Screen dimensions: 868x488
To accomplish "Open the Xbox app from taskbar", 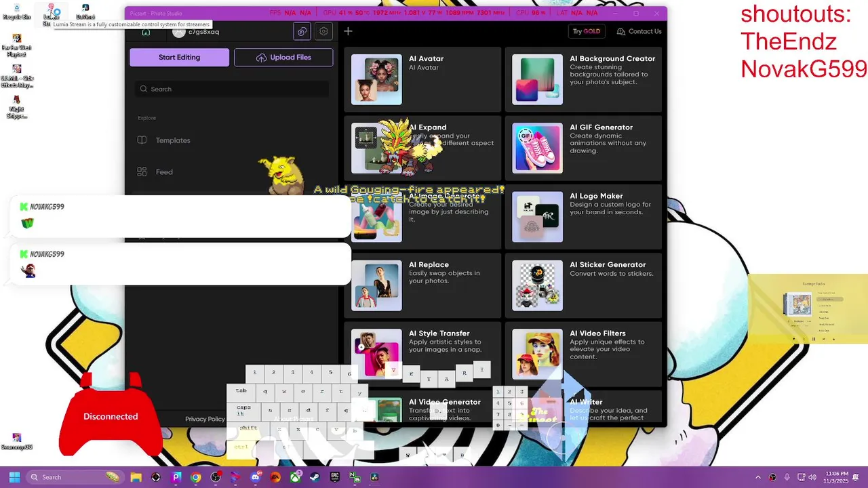I will [296, 477].
